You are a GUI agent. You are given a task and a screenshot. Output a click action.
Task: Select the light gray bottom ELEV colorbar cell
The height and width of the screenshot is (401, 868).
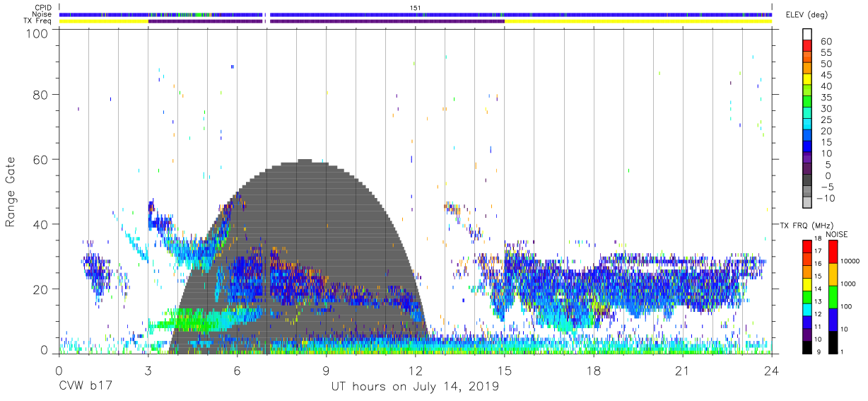(x=808, y=202)
